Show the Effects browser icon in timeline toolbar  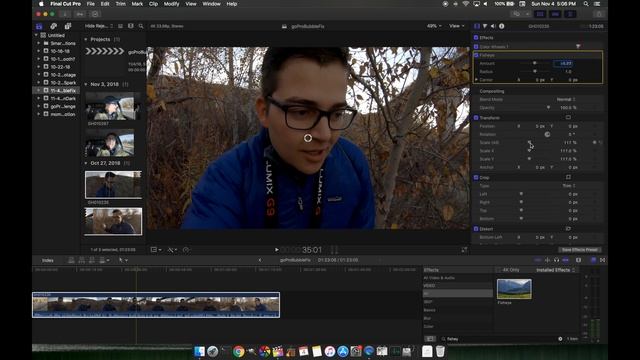594,260
